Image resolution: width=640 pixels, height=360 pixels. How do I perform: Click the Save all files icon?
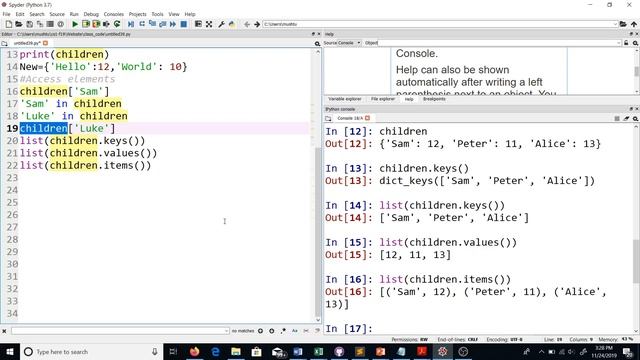[40, 24]
